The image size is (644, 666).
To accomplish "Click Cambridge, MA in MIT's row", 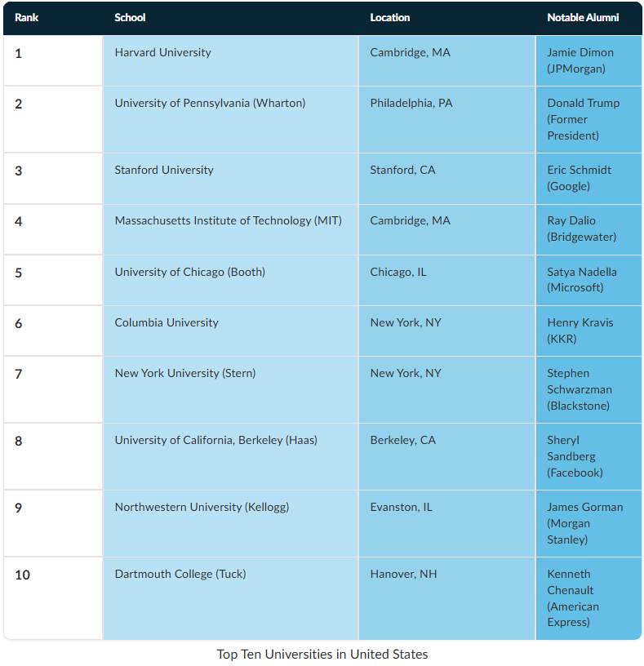I will pyautogui.click(x=447, y=229).
